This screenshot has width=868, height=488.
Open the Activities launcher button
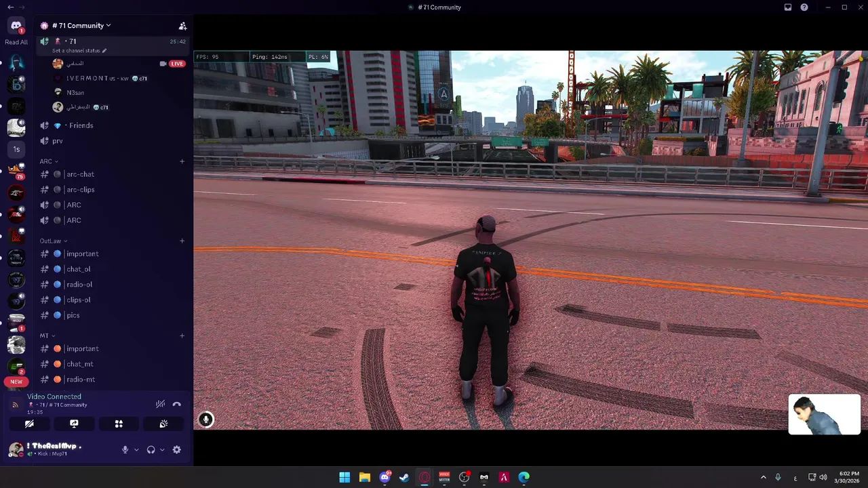pyautogui.click(x=119, y=424)
